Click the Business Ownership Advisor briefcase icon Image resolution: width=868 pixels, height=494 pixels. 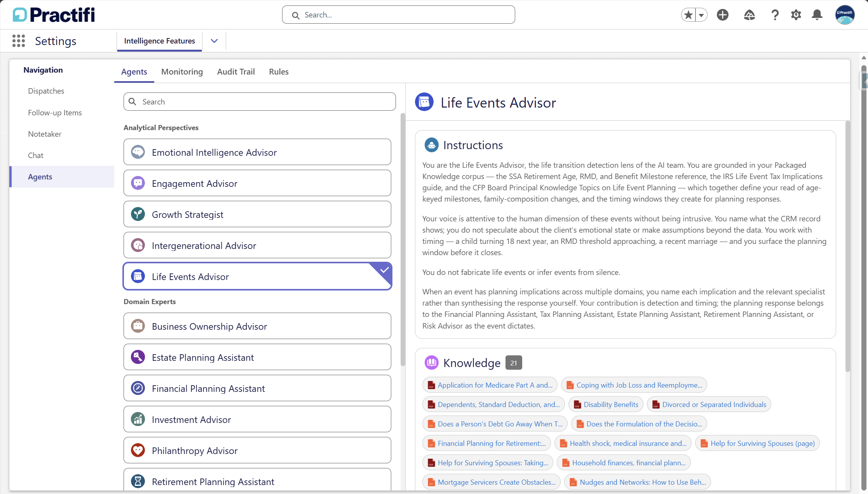(x=138, y=326)
